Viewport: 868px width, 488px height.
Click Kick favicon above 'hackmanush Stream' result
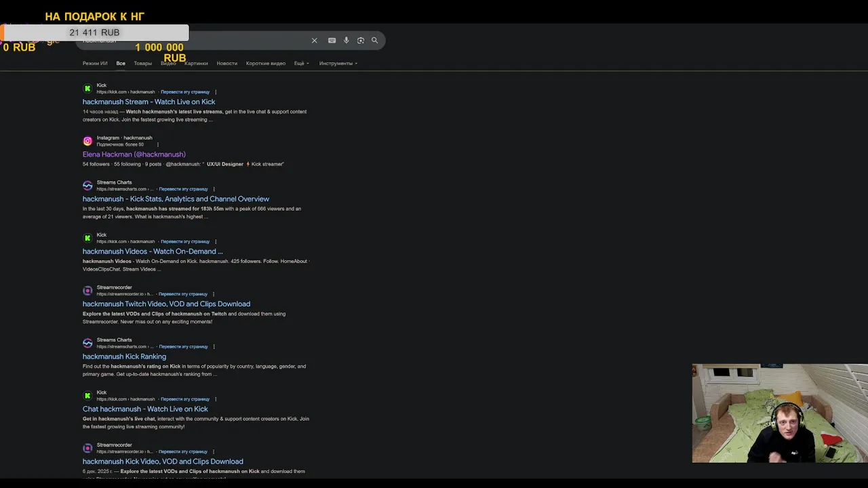tap(87, 88)
